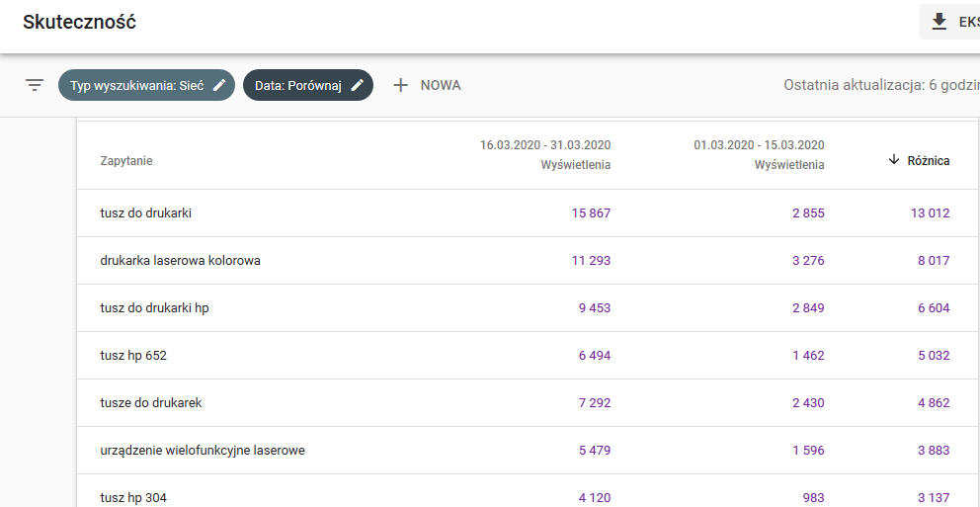The width and height of the screenshot is (980, 507).
Task: Click the filter list icon
Action: (x=35, y=85)
